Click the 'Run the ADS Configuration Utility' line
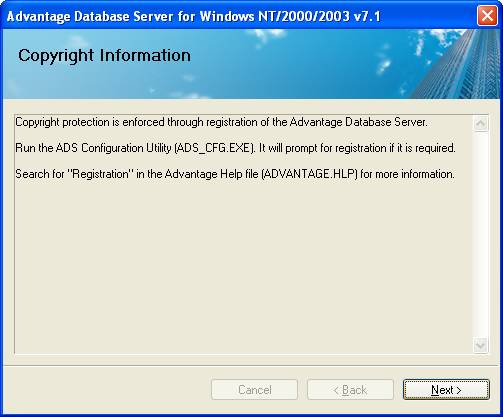Viewport: 503px width, 417px height. click(x=235, y=148)
